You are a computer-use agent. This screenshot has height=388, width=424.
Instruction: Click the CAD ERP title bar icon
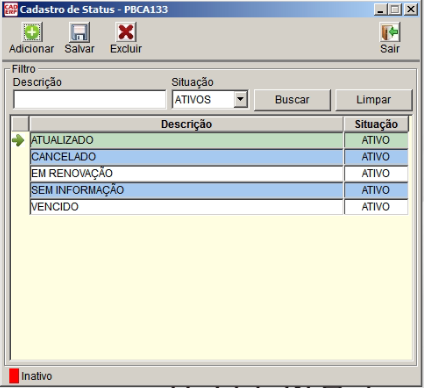click(x=10, y=9)
